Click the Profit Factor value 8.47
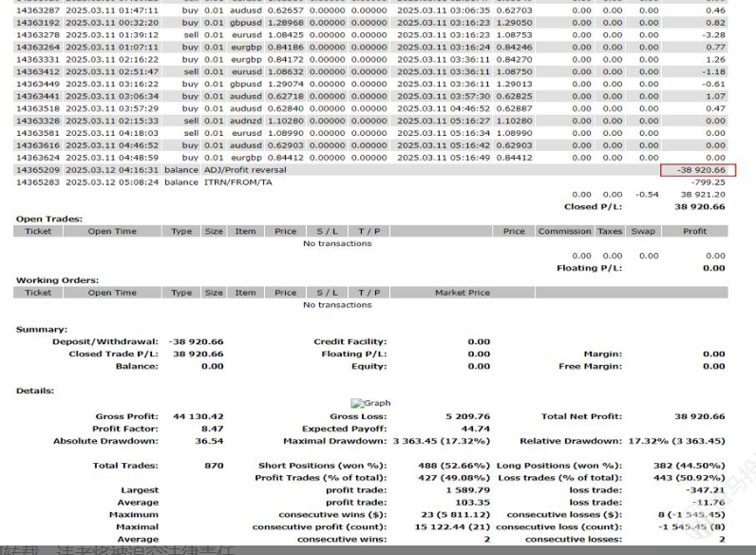This screenshot has width=756, height=555. tap(213, 429)
